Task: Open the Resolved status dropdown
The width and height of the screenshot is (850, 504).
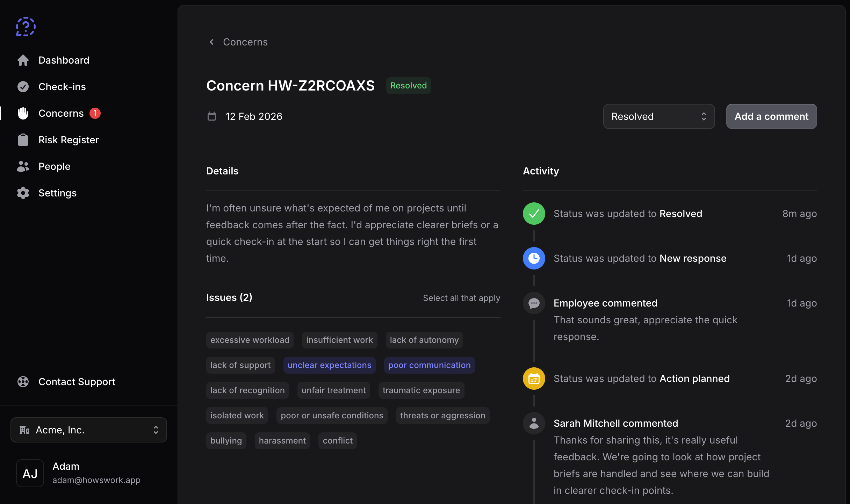Action: pos(658,116)
